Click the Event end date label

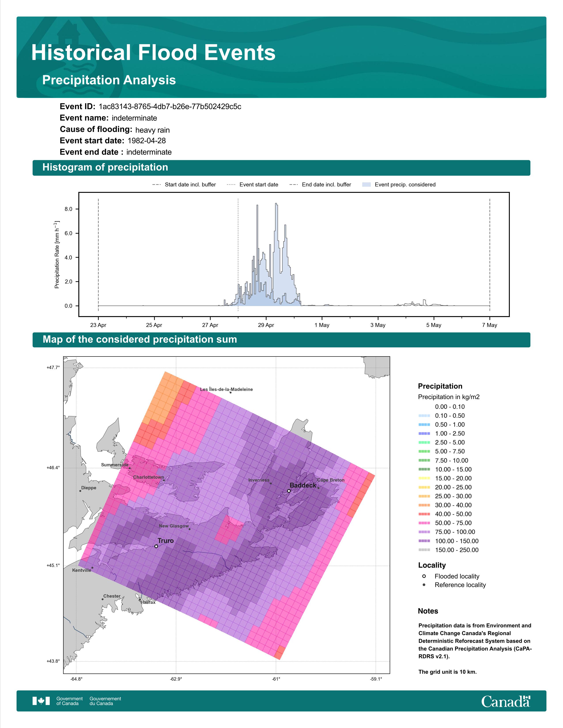click(x=91, y=152)
